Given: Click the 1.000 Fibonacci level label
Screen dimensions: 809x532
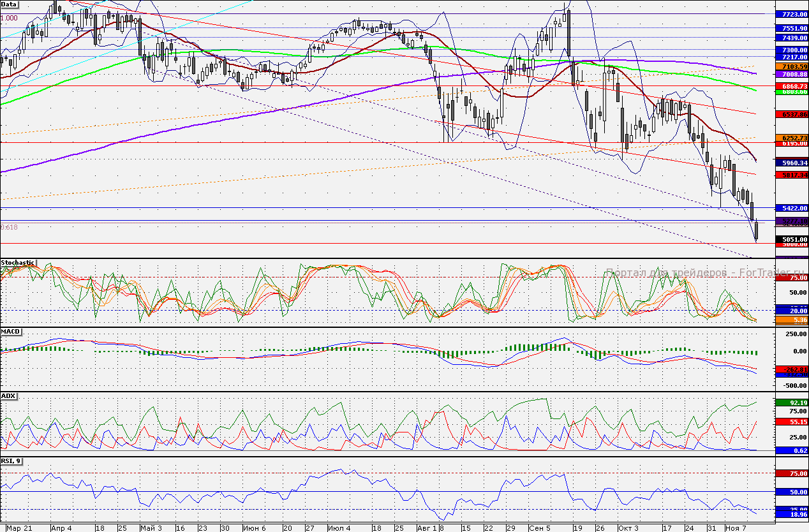Looking at the screenshot, I should coord(9,18).
